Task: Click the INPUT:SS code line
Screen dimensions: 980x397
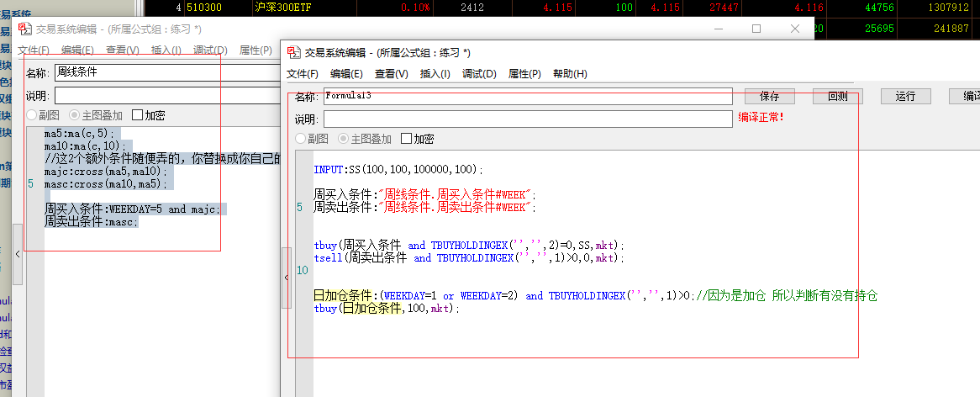Action: coord(398,169)
